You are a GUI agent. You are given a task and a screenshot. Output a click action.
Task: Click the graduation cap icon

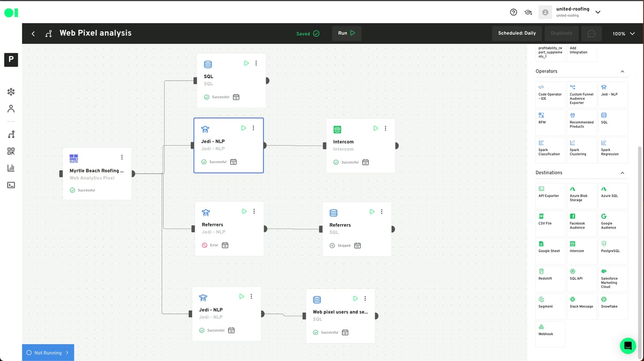528,12
